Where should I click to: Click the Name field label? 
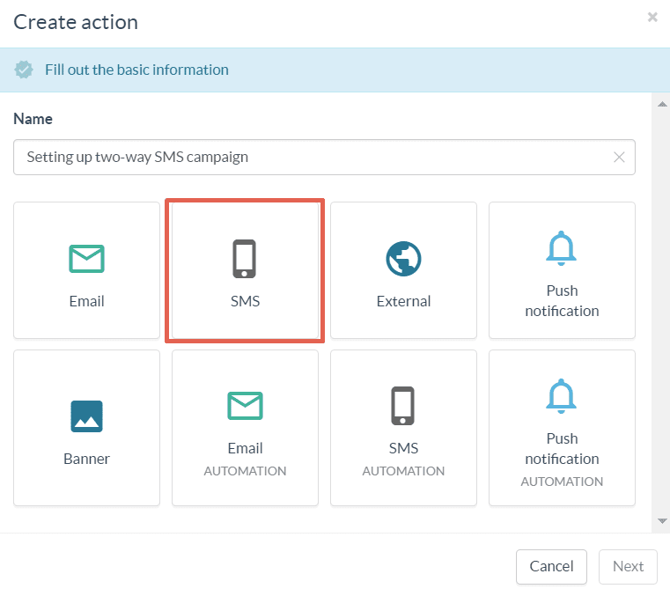(33, 119)
